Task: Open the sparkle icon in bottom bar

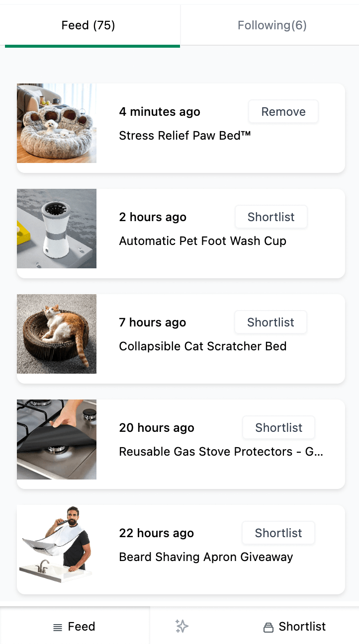Action: [182, 627]
